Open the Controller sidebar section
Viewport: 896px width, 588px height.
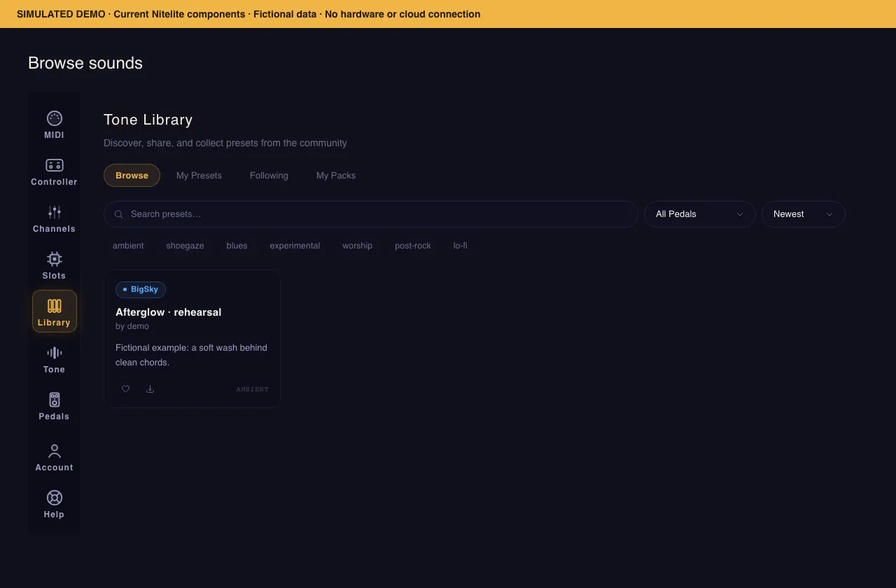[54, 171]
